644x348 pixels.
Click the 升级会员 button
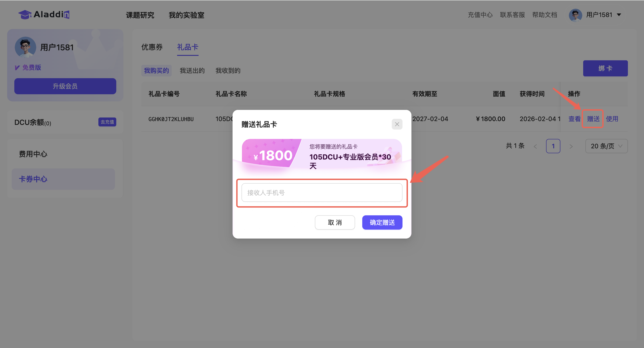click(65, 86)
